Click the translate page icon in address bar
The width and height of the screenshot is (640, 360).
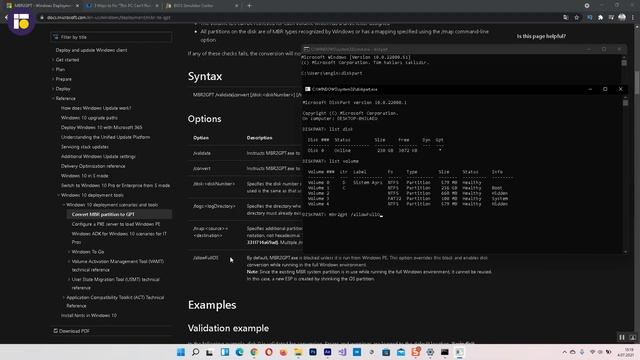coord(566,18)
